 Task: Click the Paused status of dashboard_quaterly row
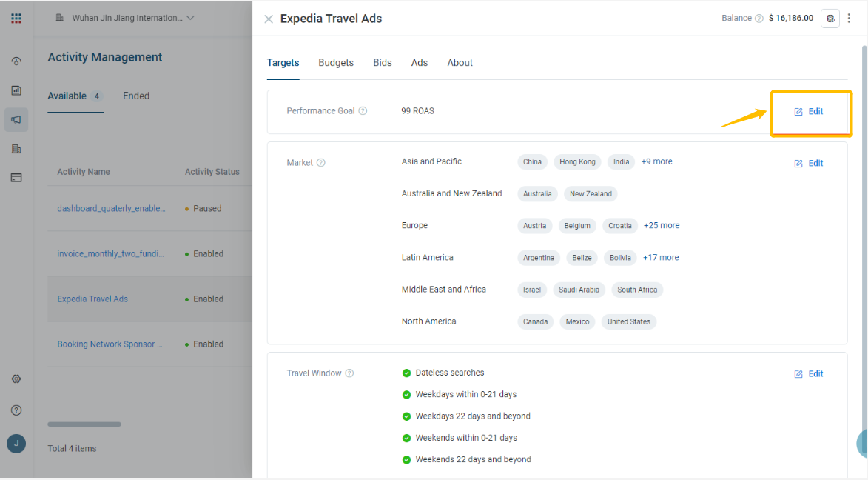click(x=203, y=208)
